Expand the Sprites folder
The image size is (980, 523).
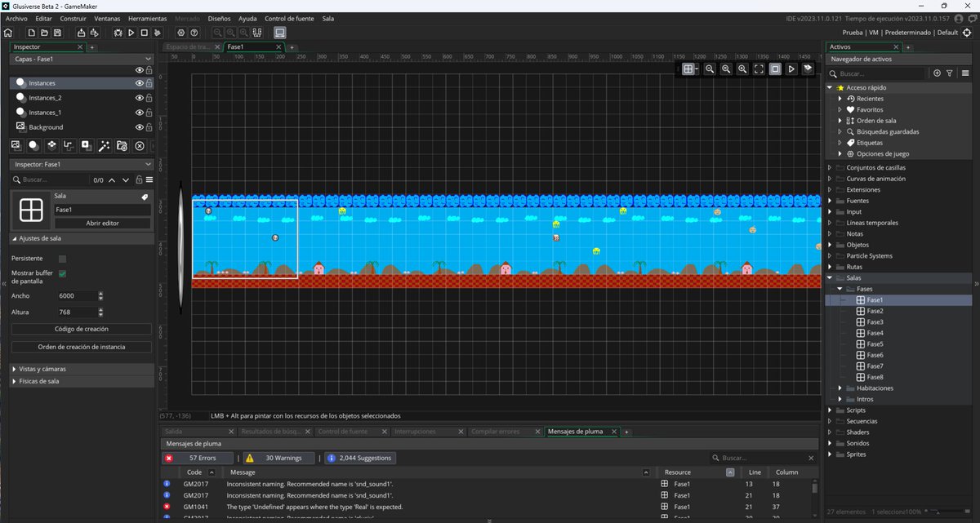(x=830, y=454)
